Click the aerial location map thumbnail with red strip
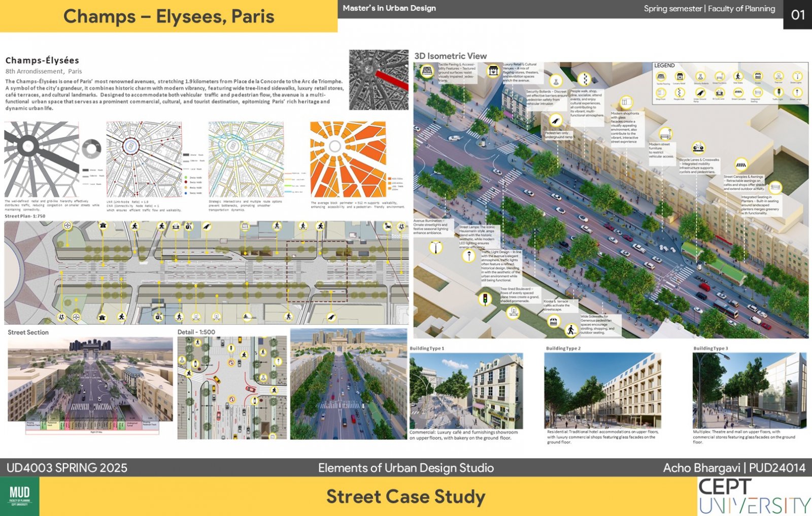The image size is (812, 516). (x=379, y=80)
